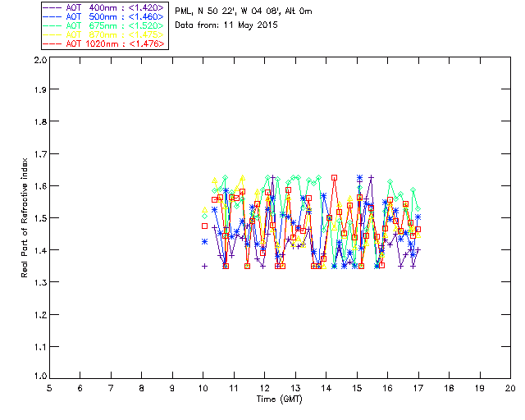525x420 pixels.
Task: Click the blue asterisk peak just after 15 GMT
Action: tap(359, 177)
